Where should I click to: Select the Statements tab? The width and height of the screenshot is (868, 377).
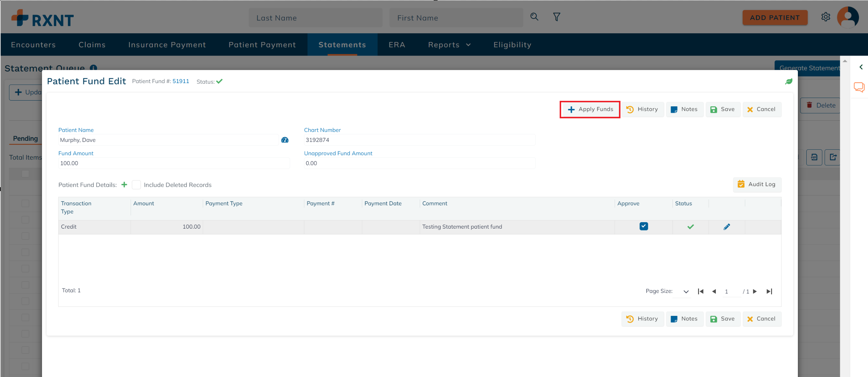(x=342, y=45)
